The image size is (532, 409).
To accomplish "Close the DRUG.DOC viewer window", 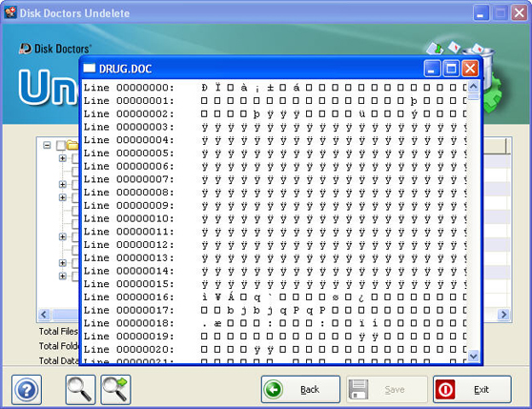I will pyautogui.click(x=470, y=69).
